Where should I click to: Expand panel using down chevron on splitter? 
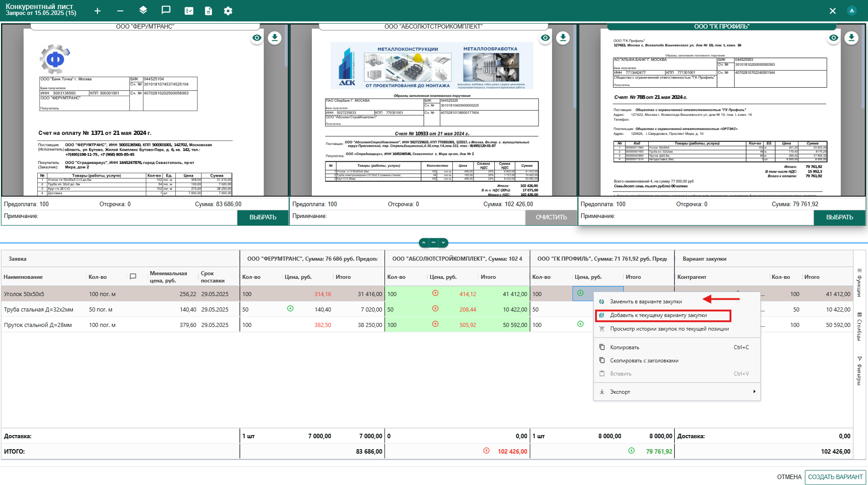point(443,243)
